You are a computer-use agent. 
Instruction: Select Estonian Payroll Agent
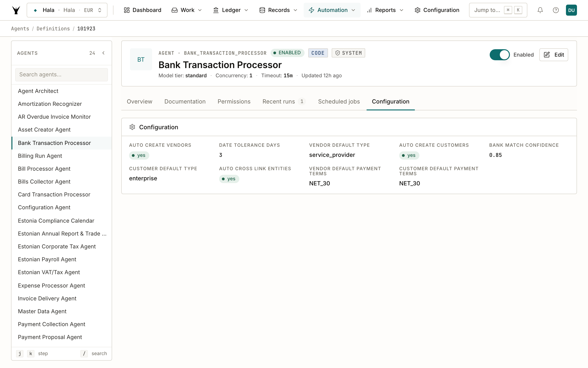tap(62, 259)
